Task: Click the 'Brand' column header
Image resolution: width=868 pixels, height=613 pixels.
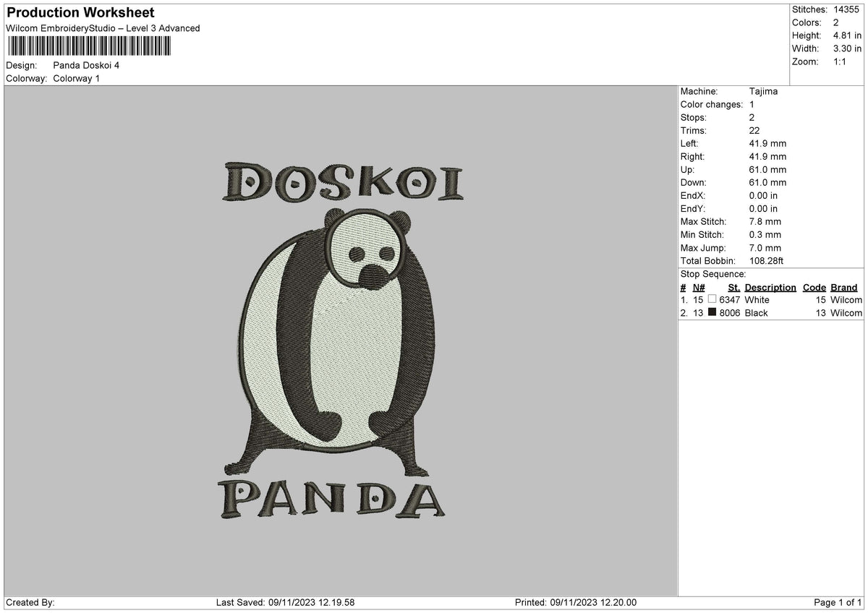Action: tap(844, 287)
